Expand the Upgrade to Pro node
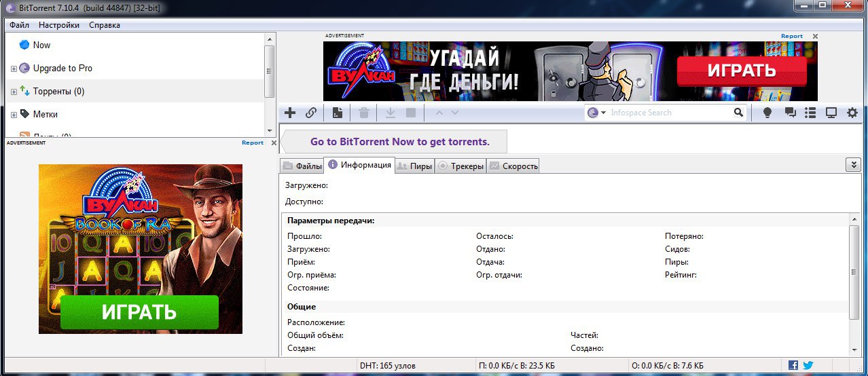 point(14,69)
